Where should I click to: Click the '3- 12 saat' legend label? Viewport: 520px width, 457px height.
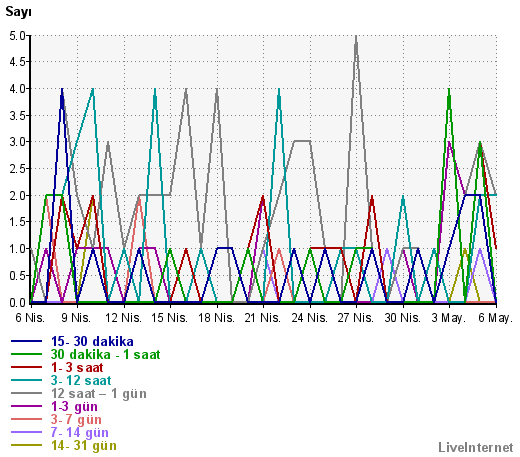tap(81, 381)
